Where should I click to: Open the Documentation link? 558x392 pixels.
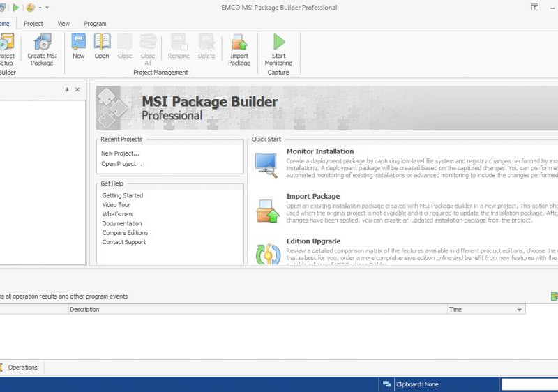coord(122,223)
